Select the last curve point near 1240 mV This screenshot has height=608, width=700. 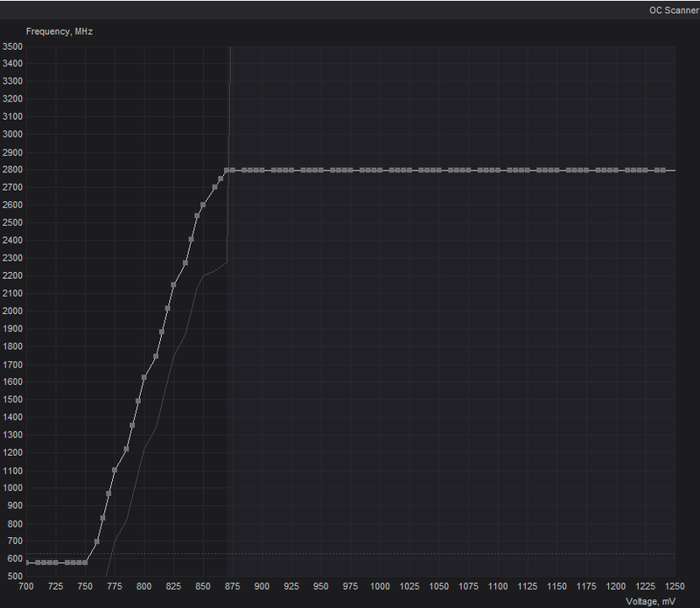point(663,170)
